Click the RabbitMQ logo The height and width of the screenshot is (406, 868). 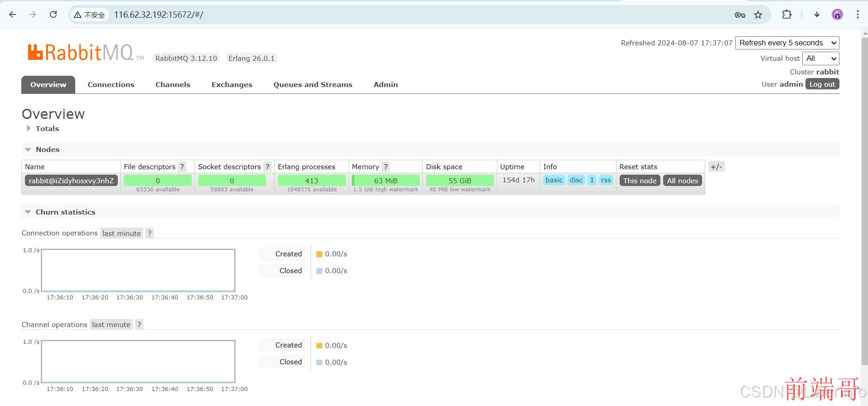tap(85, 52)
